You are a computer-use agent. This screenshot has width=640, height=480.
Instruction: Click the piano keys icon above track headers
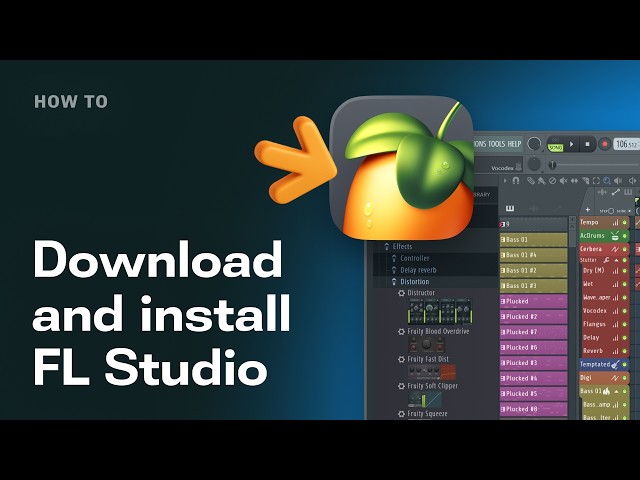point(628,192)
